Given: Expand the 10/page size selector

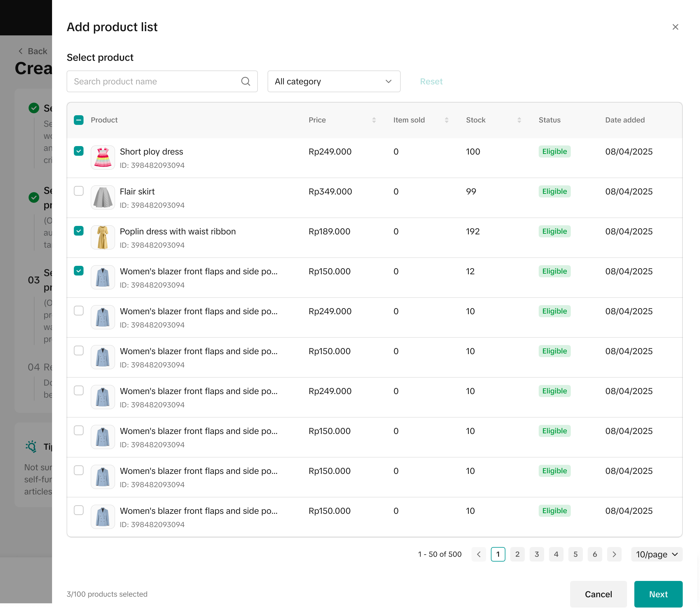Looking at the screenshot, I should (656, 554).
